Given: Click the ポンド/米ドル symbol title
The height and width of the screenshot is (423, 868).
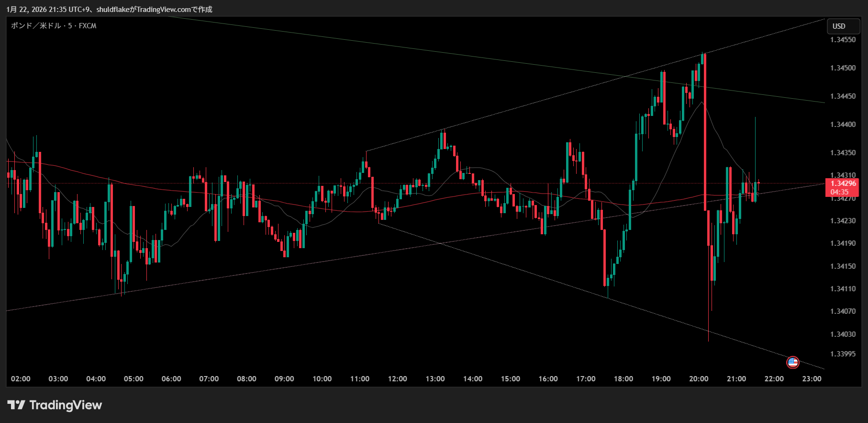Looking at the screenshot, I should click(35, 26).
